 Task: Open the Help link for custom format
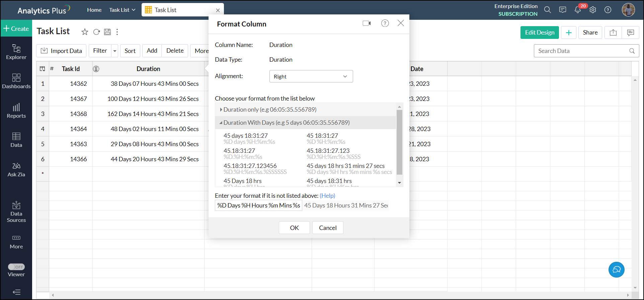tap(327, 196)
